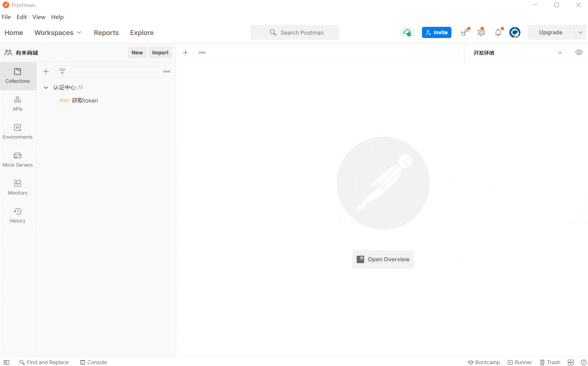Screen dimensions: 588x366
Task: Create new collection with plus icon
Action: coord(46,72)
